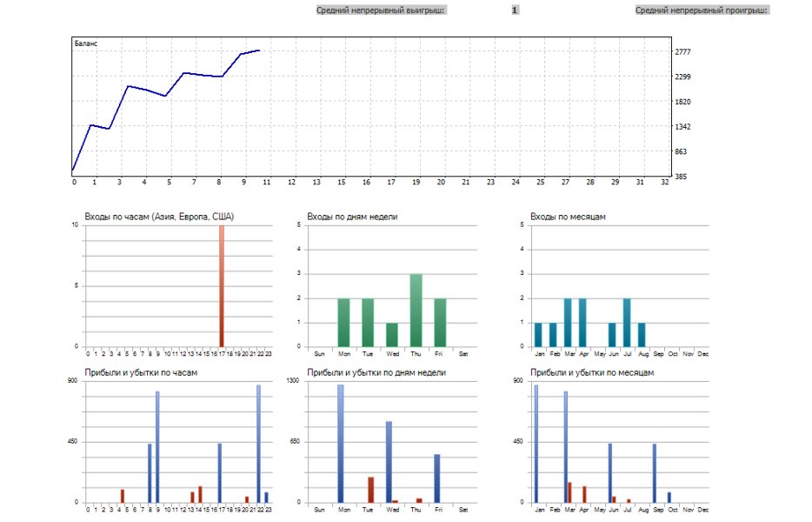Click the "Средний непрерывный проигрыш:" label
This screenshot has width=812, height=522.
coord(702,10)
